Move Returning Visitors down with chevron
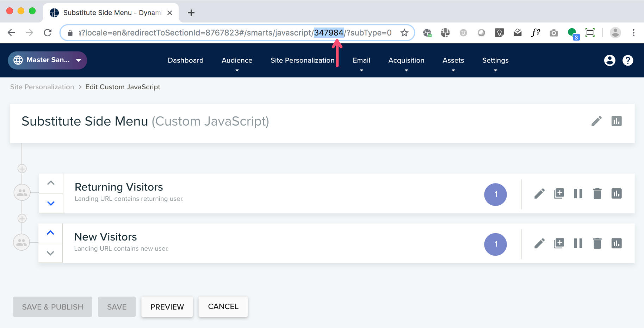 pyautogui.click(x=50, y=203)
